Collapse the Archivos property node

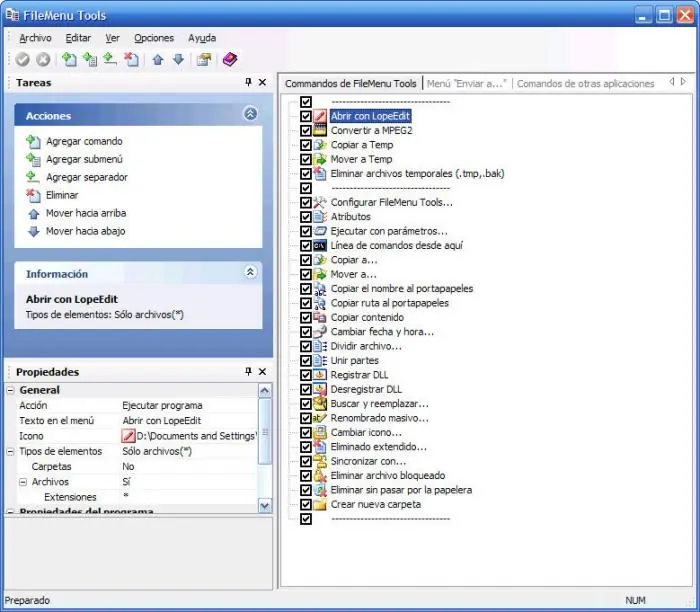coord(23,482)
